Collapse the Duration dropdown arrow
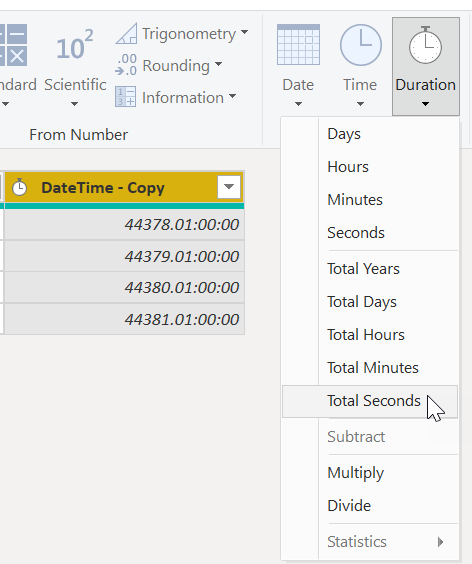 (425, 104)
